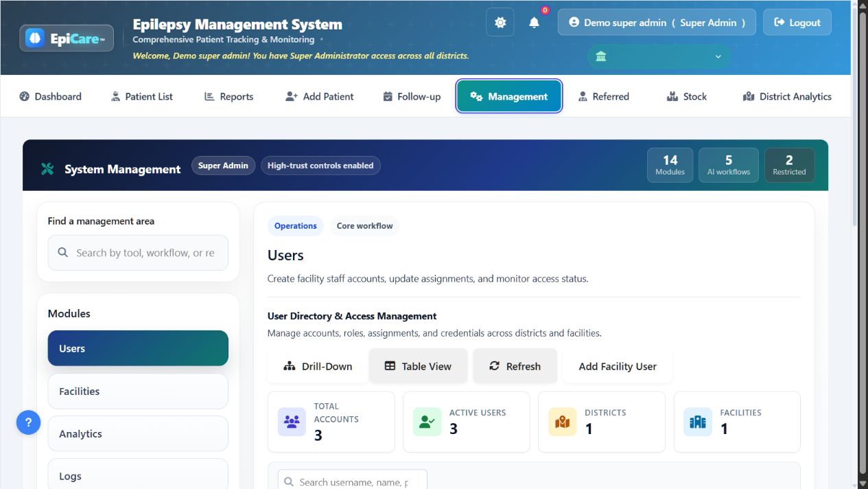Go to the Stock tab
Image resolution: width=868 pixels, height=489 pixels.
coord(687,96)
